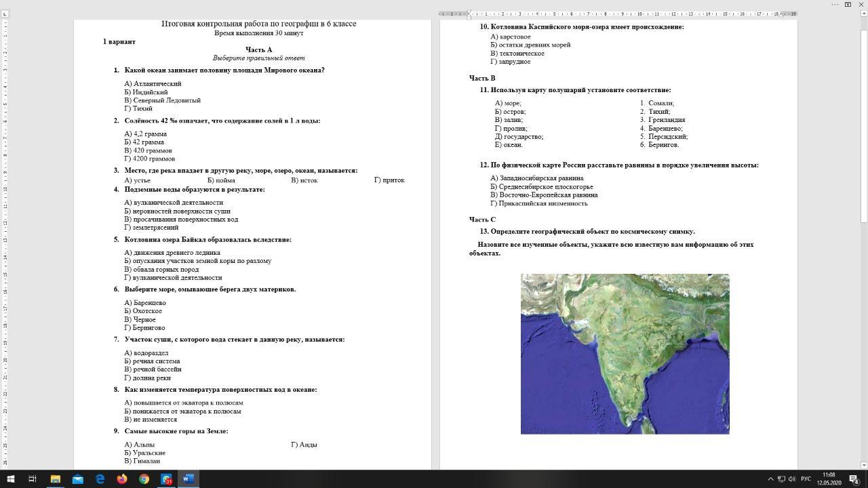Viewport: 868px width, 488px height.
Task: Click the Windows Start button
Action: tap(10, 479)
